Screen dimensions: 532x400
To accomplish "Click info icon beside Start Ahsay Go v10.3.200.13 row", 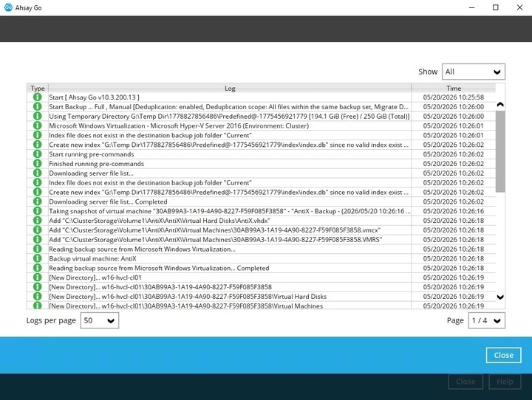I will (38, 97).
